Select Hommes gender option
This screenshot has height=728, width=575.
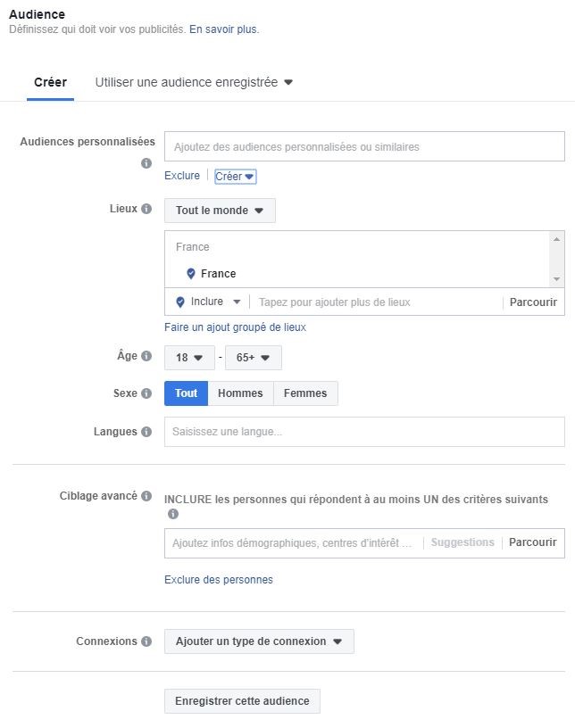[x=240, y=393]
